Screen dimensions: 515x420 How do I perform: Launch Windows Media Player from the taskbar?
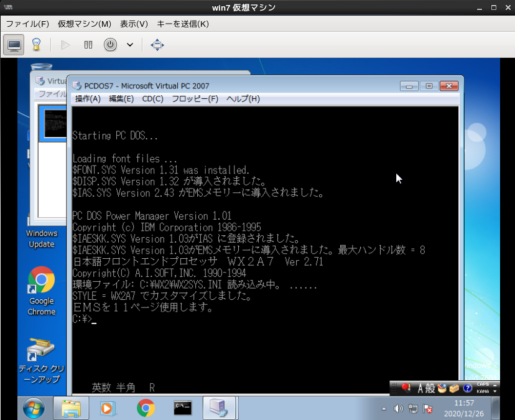107,408
